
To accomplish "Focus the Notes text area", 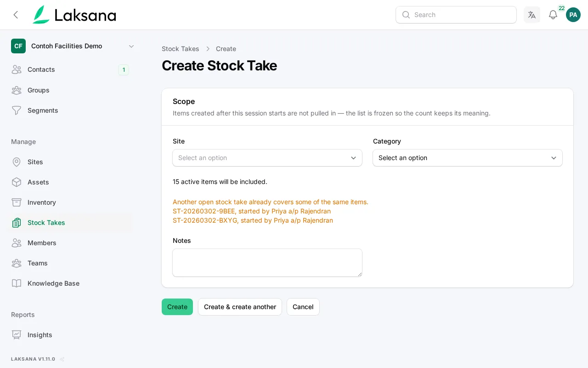I will (x=267, y=263).
